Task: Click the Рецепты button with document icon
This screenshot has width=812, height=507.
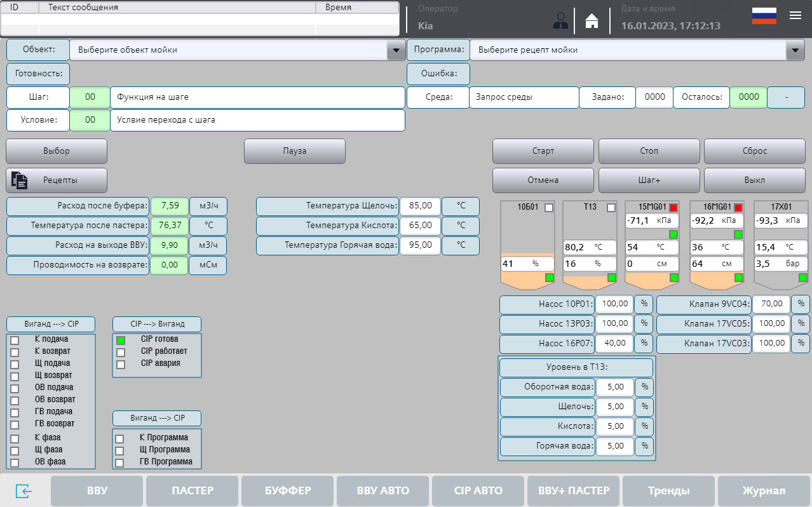Action: tap(56, 180)
